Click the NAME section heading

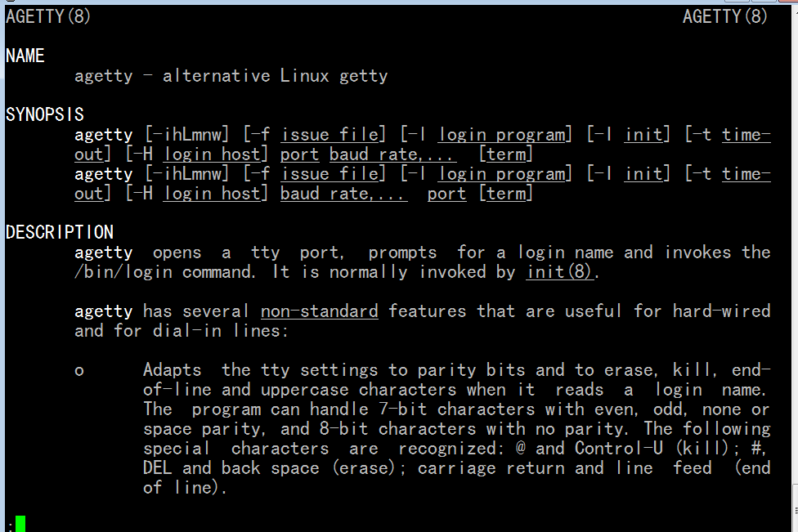point(25,56)
